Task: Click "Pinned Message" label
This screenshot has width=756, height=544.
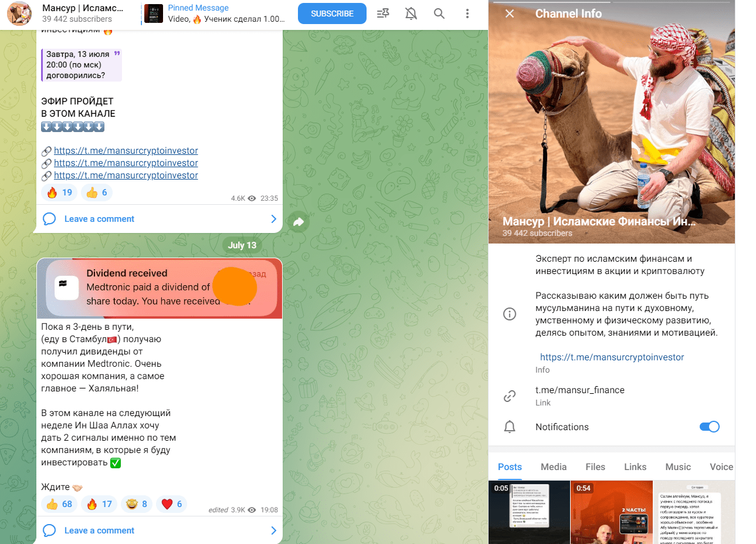Action: point(198,8)
